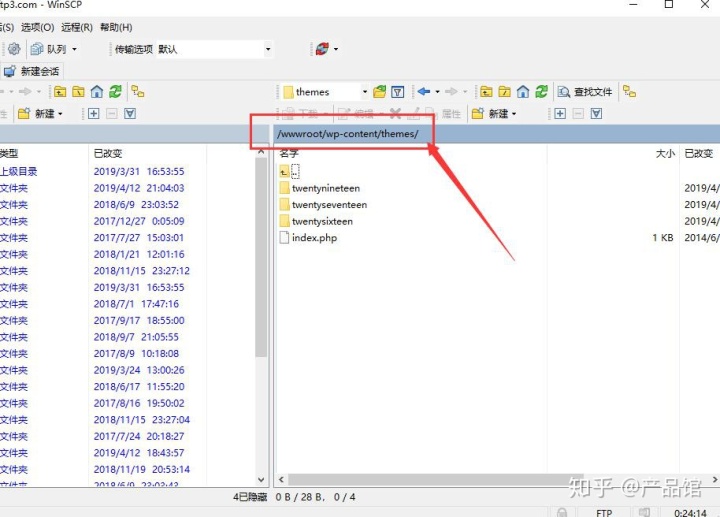Expand the arrow next to synchronize icon
Image resolution: width=720 pixels, height=517 pixels.
tap(336, 49)
